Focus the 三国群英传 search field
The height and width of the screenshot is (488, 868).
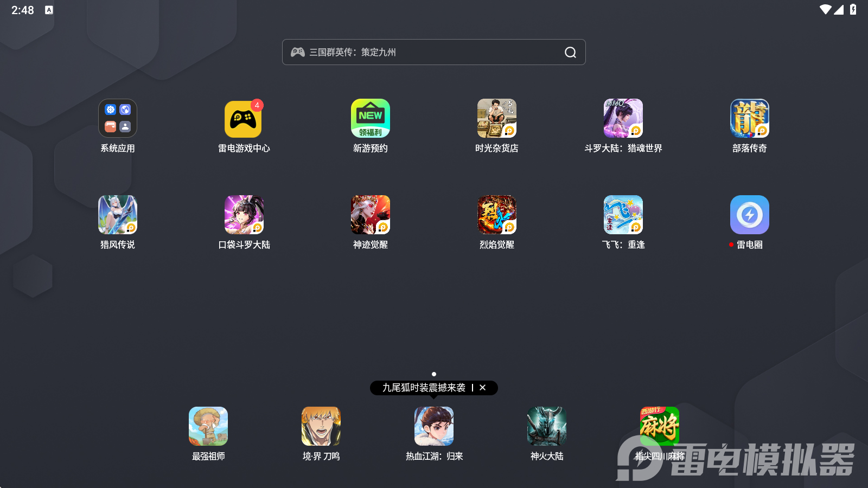point(434,52)
